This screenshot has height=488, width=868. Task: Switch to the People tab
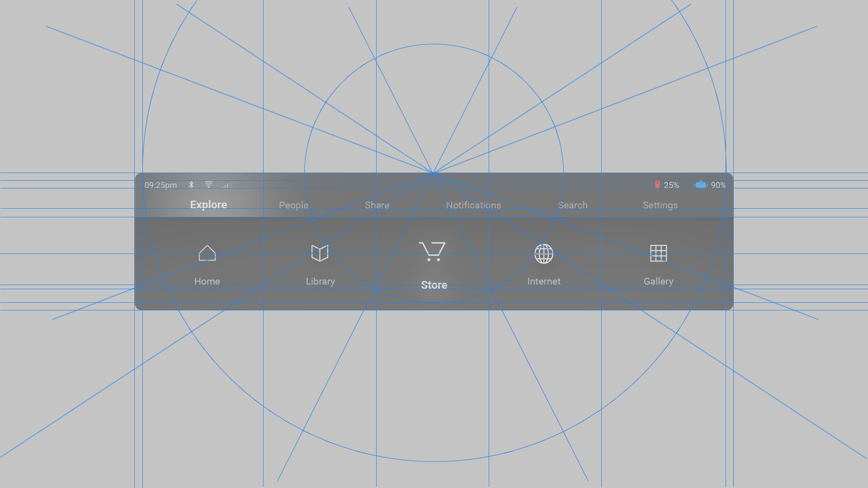[x=294, y=205]
